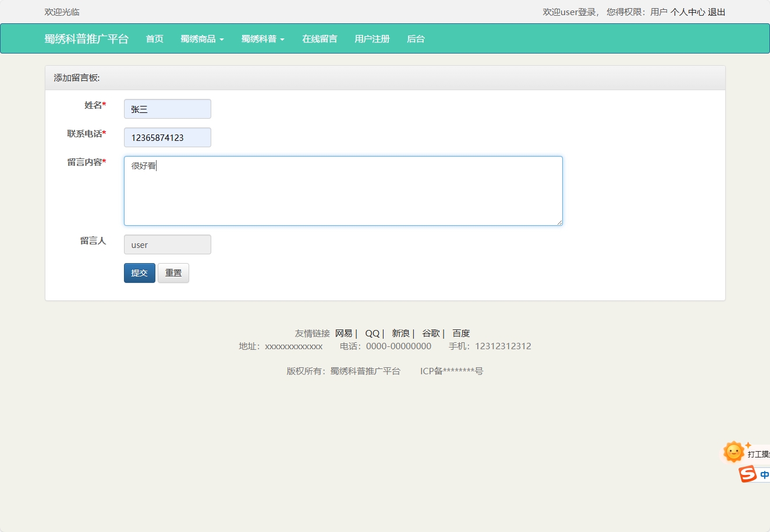Click the 蜀绣科普推广平台 brand logo

coord(86,39)
